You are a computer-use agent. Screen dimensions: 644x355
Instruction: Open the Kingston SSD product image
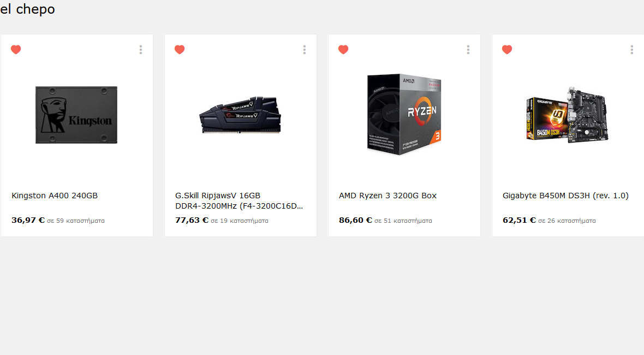click(x=76, y=115)
